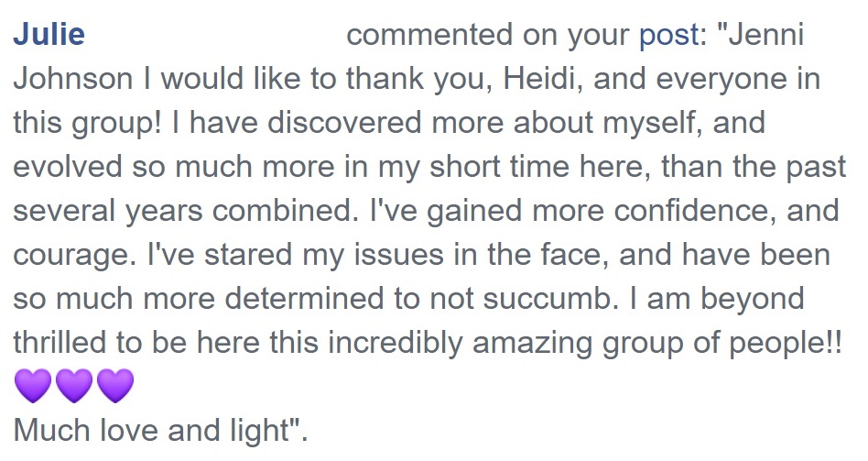Click the 'commented on your' text
This screenshot has width=868, height=461.
pyautogui.click(x=488, y=35)
